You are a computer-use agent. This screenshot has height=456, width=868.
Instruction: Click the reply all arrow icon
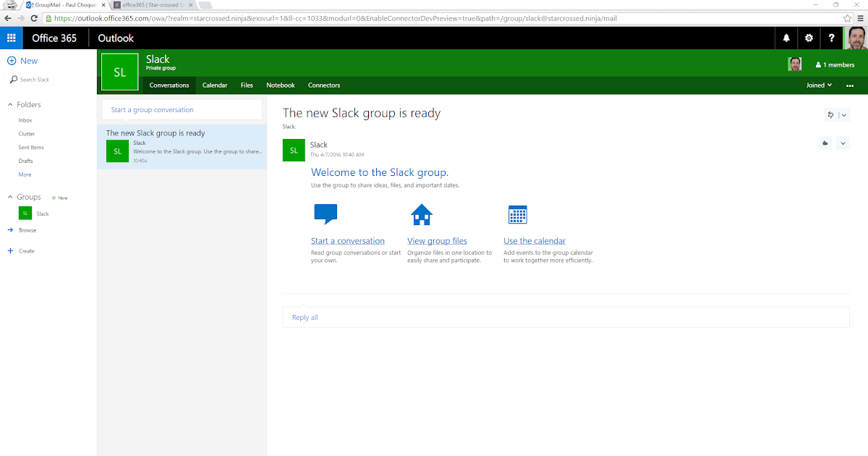click(x=830, y=114)
